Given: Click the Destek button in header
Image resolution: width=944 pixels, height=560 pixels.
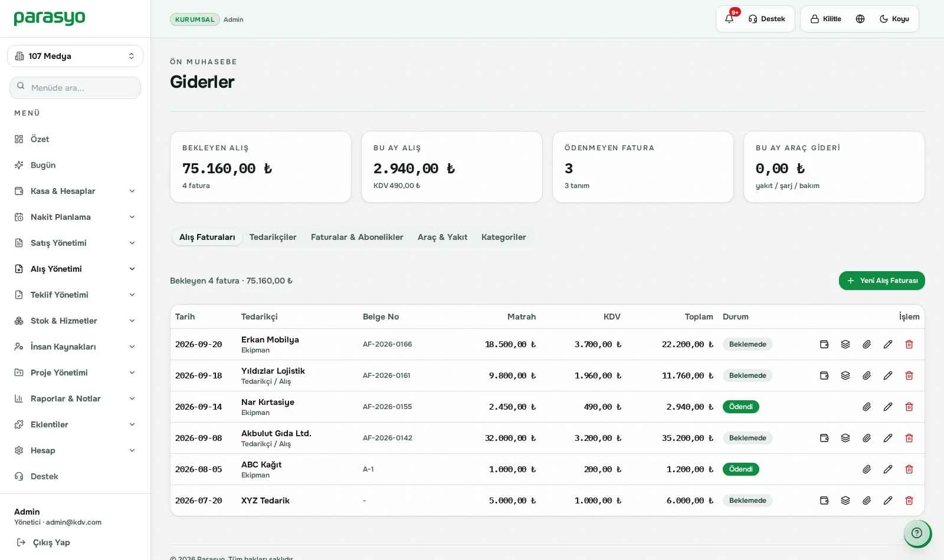Looking at the screenshot, I should pyautogui.click(x=766, y=19).
